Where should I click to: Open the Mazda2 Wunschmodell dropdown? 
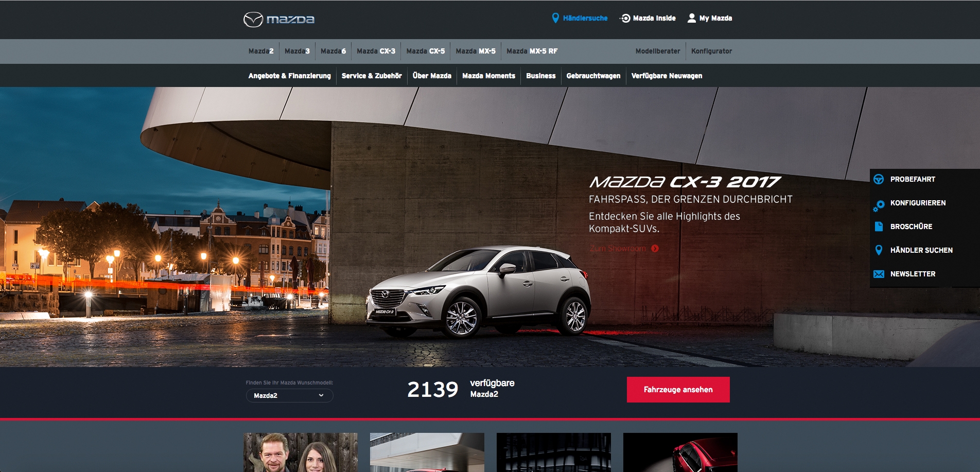(289, 395)
